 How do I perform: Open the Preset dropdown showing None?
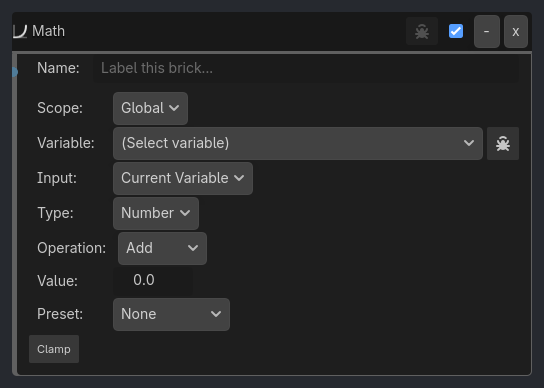[x=171, y=314]
